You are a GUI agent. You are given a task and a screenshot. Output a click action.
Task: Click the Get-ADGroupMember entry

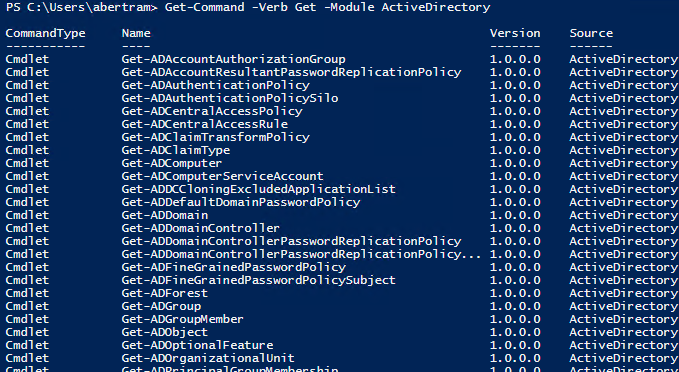point(182,319)
